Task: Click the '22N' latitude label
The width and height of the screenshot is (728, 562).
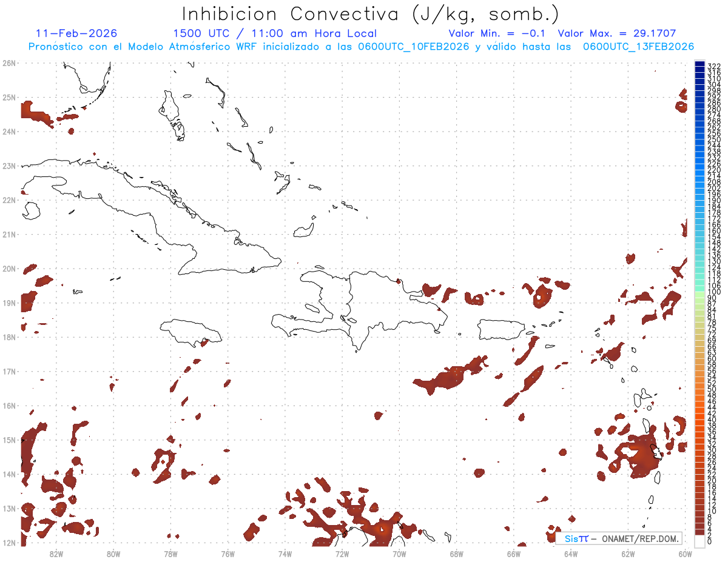Action: point(9,200)
